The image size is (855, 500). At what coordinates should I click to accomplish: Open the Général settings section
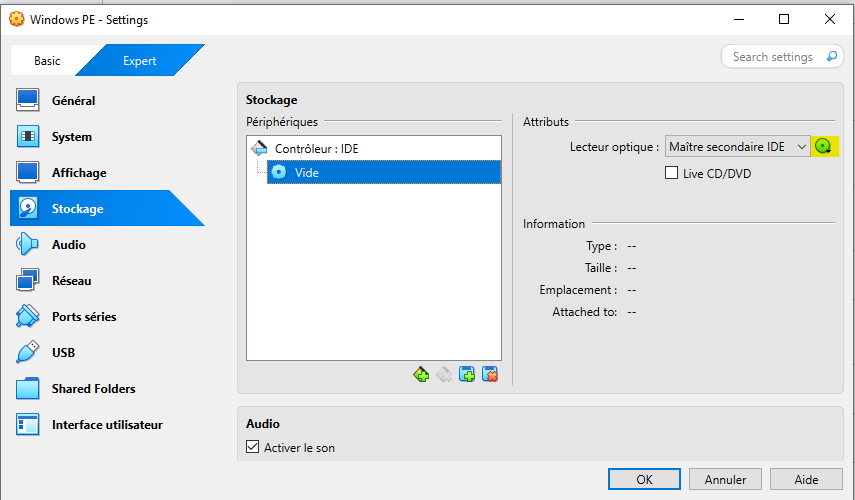[73, 101]
